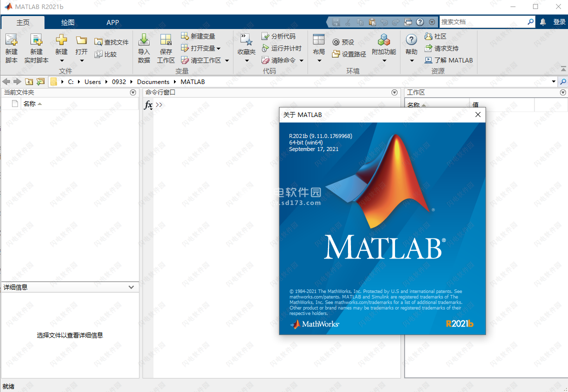
Task: Open 附加功能 add-ons
Action: pyautogui.click(x=384, y=48)
